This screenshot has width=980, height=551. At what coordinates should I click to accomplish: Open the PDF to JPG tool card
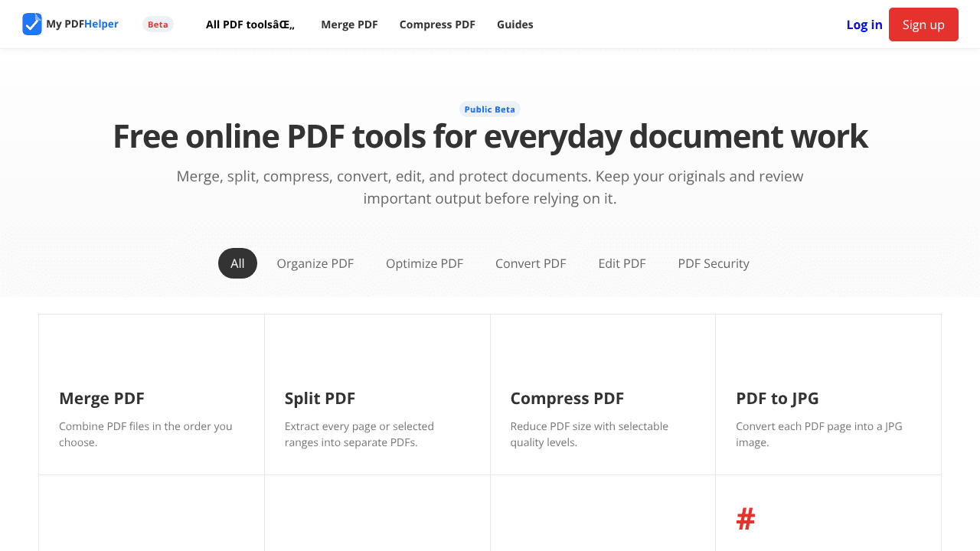[x=828, y=395]
